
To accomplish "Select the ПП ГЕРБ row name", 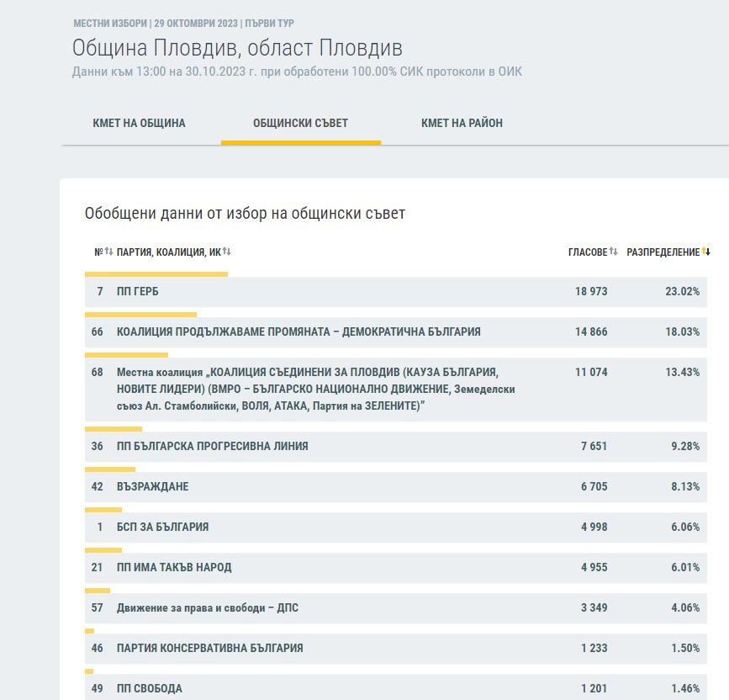I will (x=138, y=292).
